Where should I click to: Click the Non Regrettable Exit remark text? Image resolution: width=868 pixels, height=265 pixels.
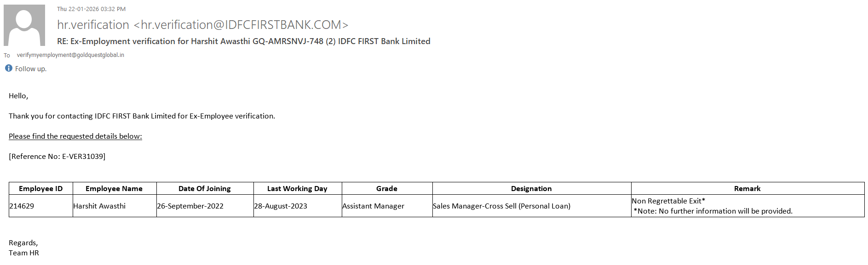click(x=668, y=201)
